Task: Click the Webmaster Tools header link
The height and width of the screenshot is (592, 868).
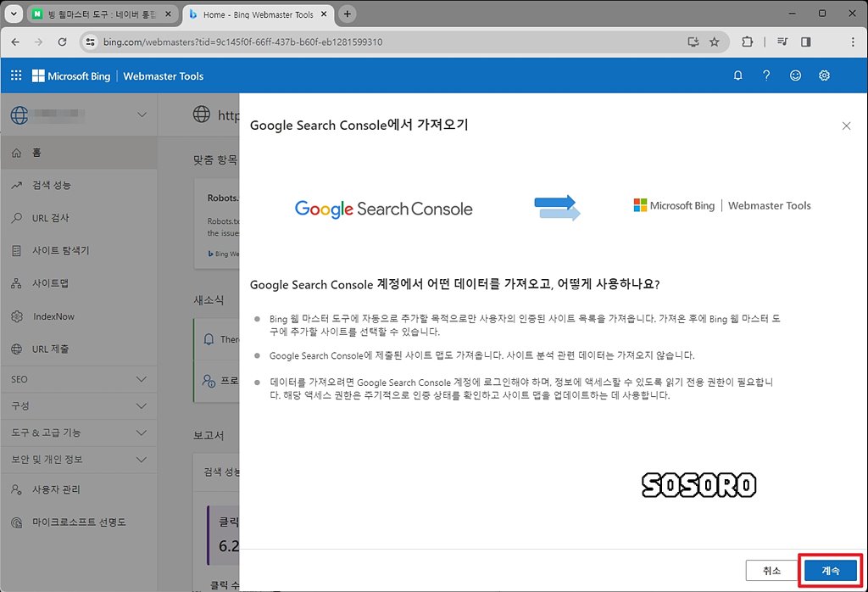Action: pyautogui.click(x=164, y=75)
